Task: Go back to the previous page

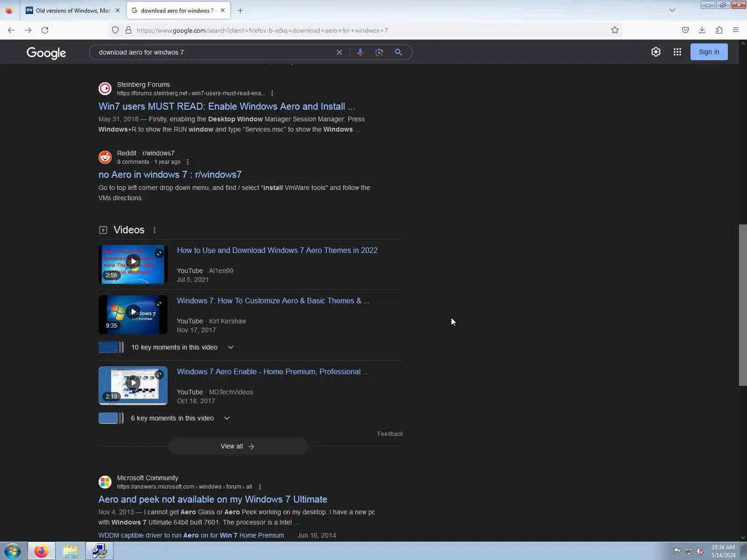Action: pos(11,30)
